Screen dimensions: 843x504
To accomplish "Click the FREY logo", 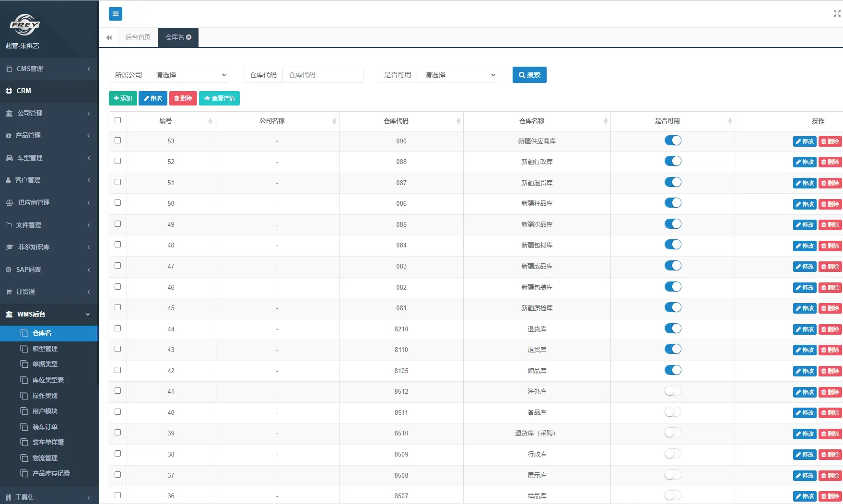I will pos(24,24).
